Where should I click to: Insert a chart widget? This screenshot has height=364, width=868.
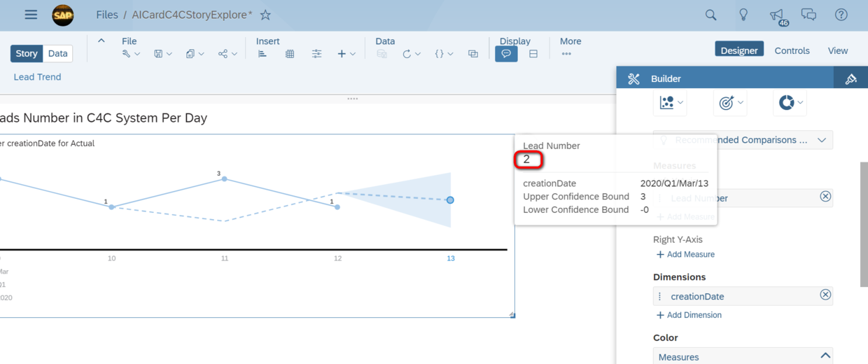click(x=262, y=54)
